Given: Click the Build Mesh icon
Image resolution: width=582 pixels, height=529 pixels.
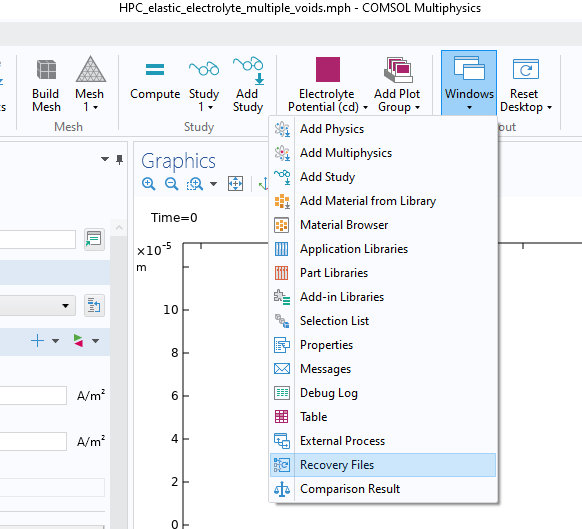Looking at the screenshot, I should tap(46, 69).
